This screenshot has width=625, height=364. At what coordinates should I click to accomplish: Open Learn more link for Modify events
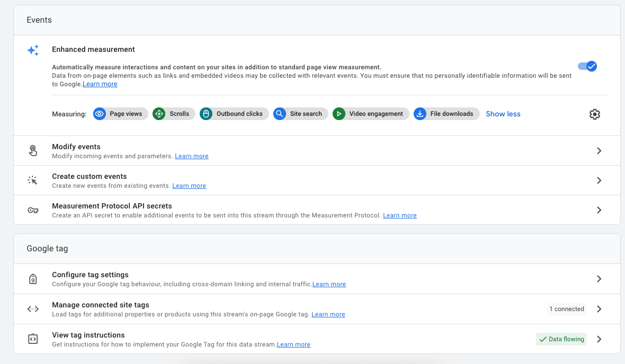pos(192,156)
